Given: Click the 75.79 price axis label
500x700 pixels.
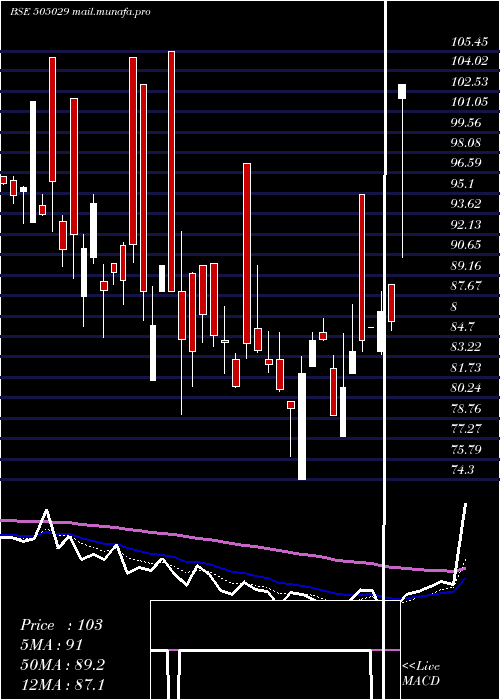Looking at the screenshot, I should tap(467, 449).
